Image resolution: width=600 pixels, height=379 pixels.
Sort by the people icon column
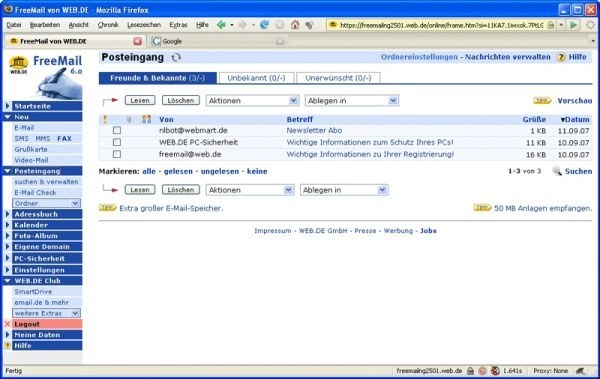point(147,119)
